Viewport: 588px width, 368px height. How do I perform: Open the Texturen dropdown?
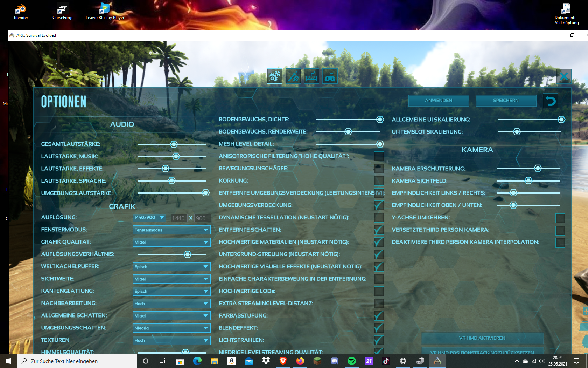click(171, 340)
